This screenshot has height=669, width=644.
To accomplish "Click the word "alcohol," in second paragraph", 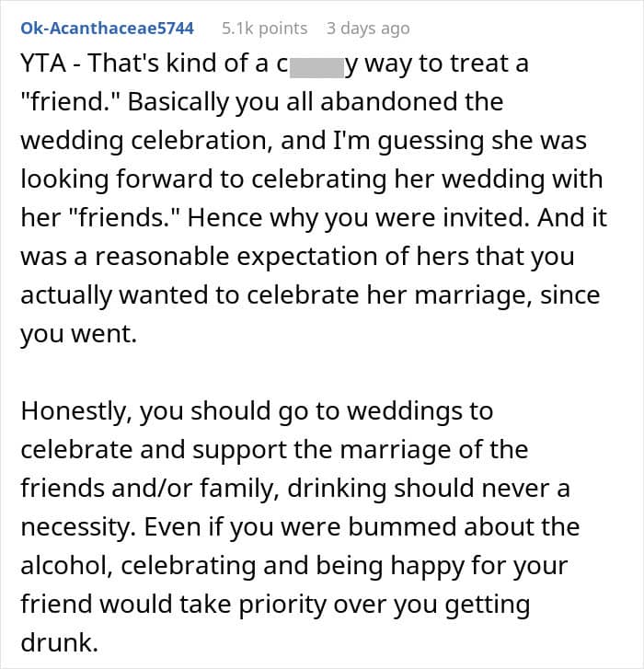I will pos(66,566).
